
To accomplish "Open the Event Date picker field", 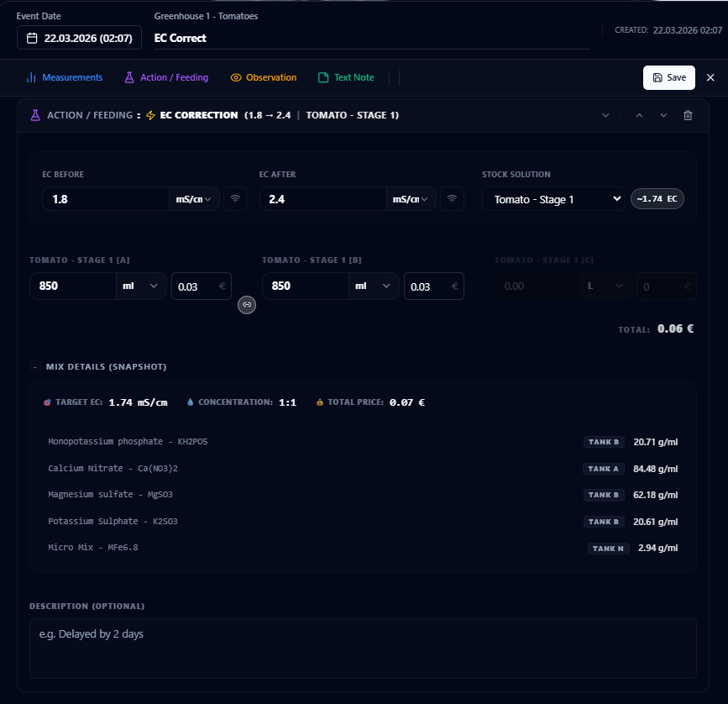I will coord(79,38).
